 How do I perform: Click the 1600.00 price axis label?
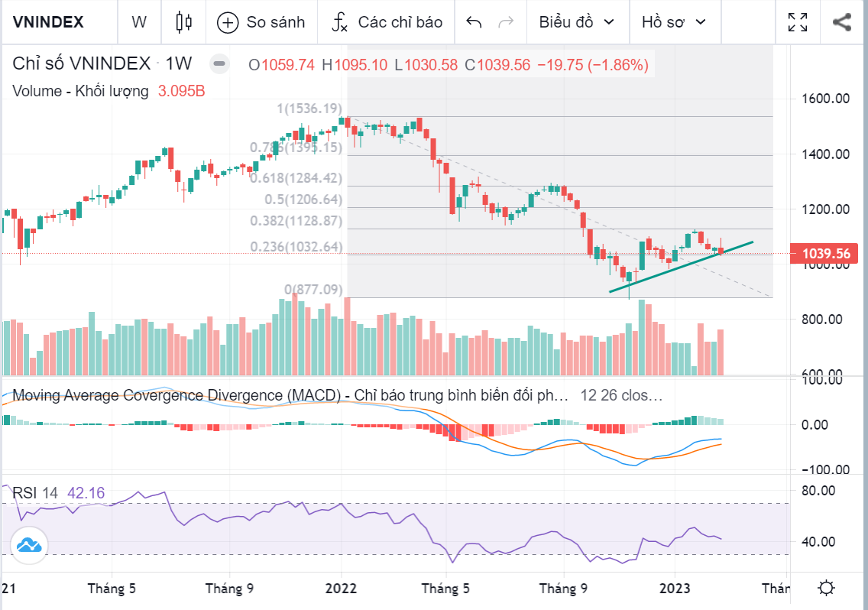coord(825,99)
